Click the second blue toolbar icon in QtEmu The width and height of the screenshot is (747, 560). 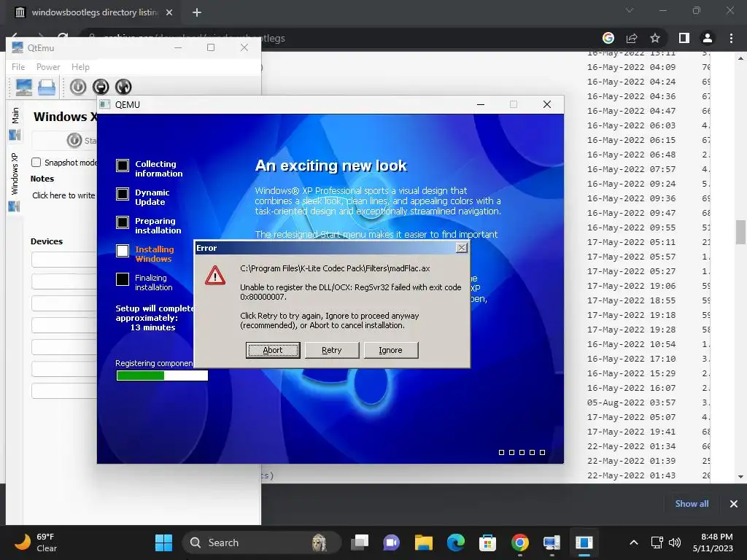click(x=47, y=87)
